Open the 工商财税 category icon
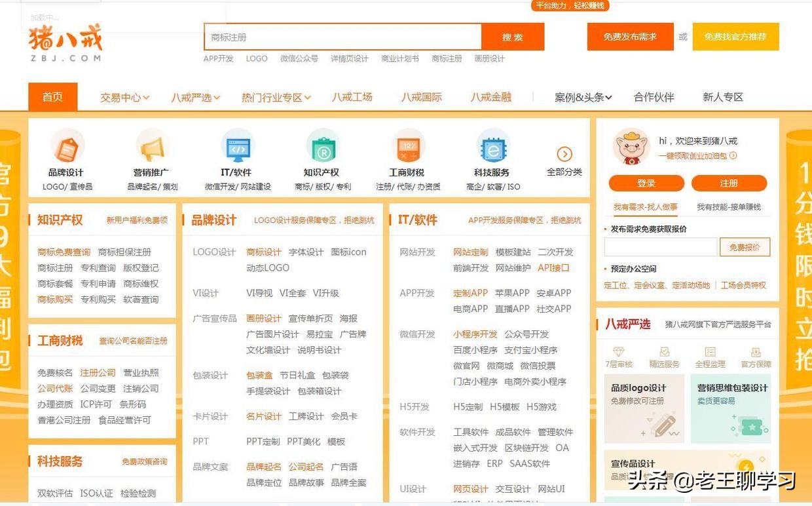The image size is (812, 506). [x=408, y=147]
